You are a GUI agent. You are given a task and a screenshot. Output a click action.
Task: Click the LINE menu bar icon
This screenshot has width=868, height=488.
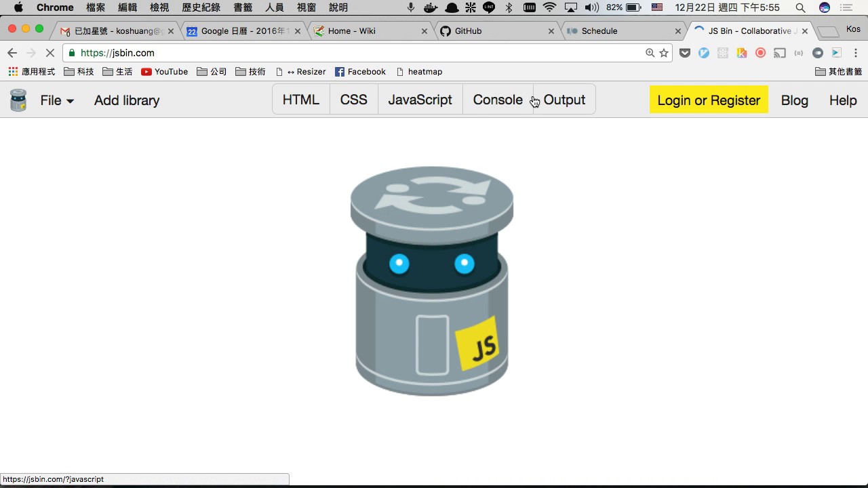pos(489,7)
